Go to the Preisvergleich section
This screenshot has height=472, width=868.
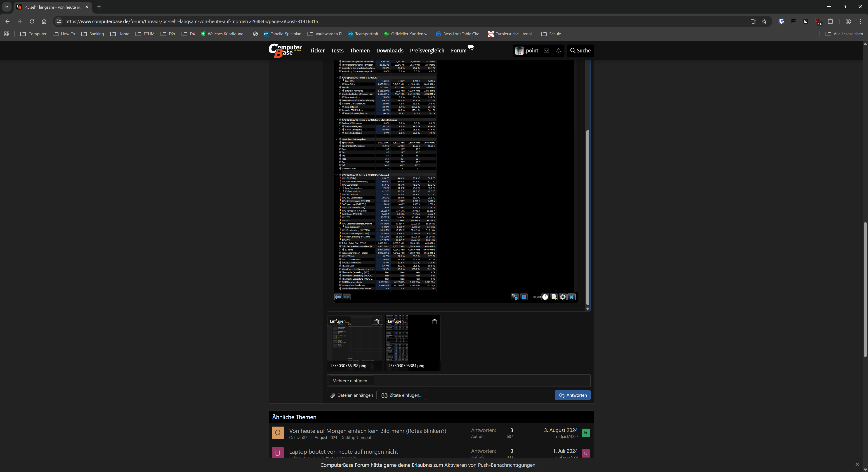pos(427,51)
